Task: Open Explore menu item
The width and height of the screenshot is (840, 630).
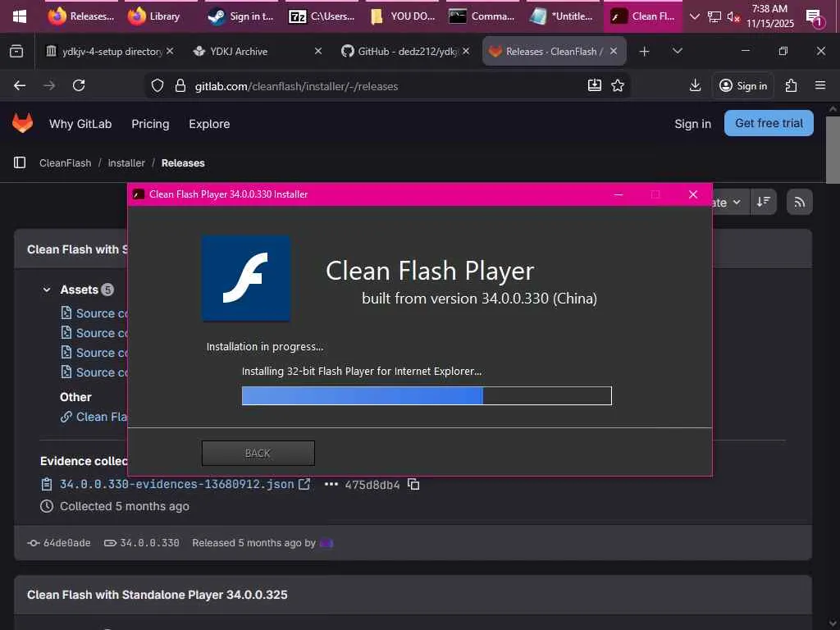Action: (x=209, y=124)
